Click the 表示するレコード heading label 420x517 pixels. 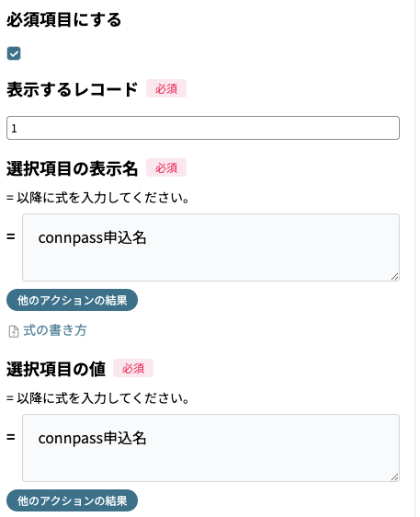point(72,89)
